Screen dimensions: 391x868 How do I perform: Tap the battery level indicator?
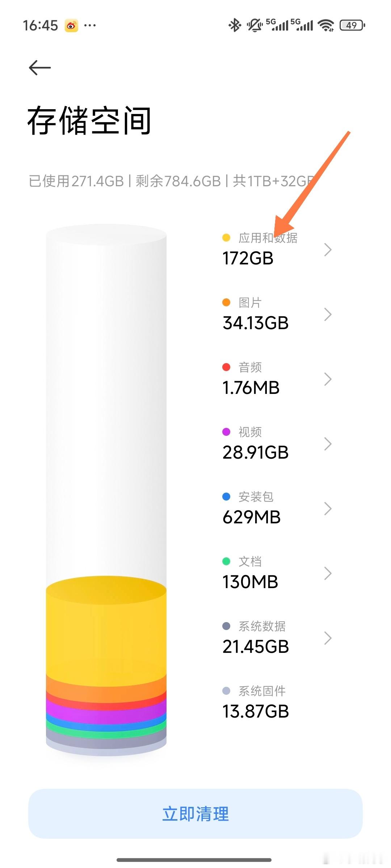pyautogui.click(x=352, y=25)
